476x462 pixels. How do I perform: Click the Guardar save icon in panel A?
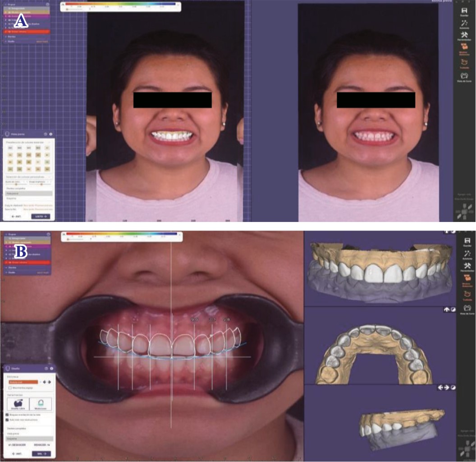tap(464, 12)
